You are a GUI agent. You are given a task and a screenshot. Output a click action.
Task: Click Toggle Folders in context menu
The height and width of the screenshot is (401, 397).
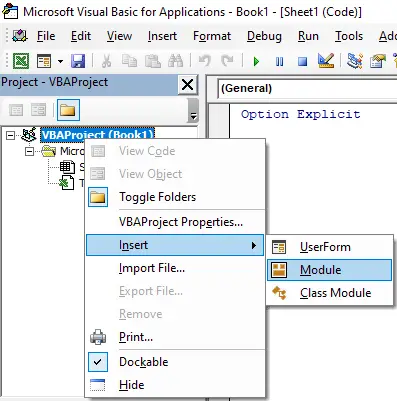tap(175, 197)
